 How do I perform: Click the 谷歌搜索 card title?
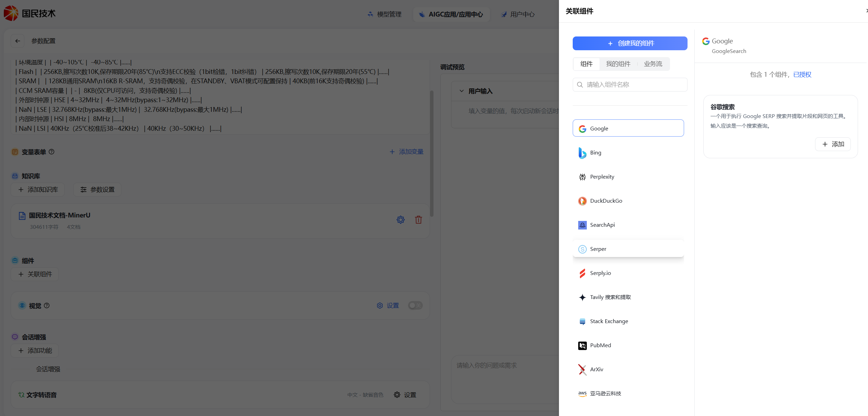pyautogui.click(x=723, y=107)
